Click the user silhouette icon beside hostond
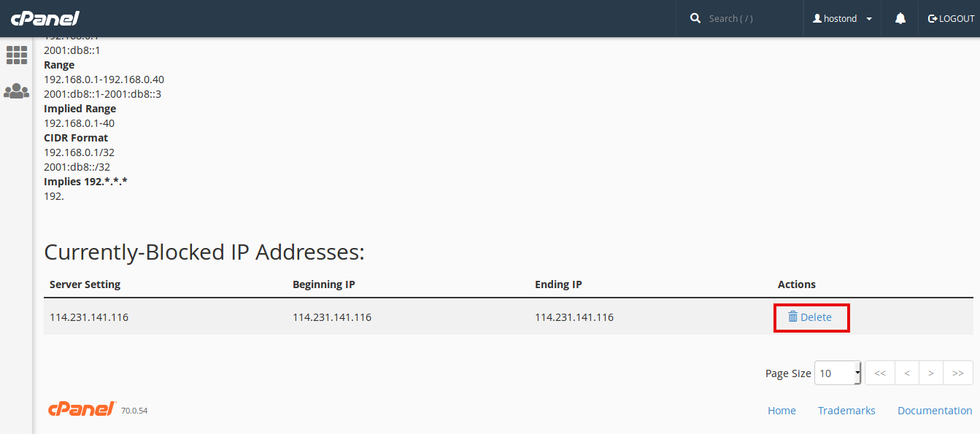980x434 pixels. pyautogui.click(x=817, y=18)
